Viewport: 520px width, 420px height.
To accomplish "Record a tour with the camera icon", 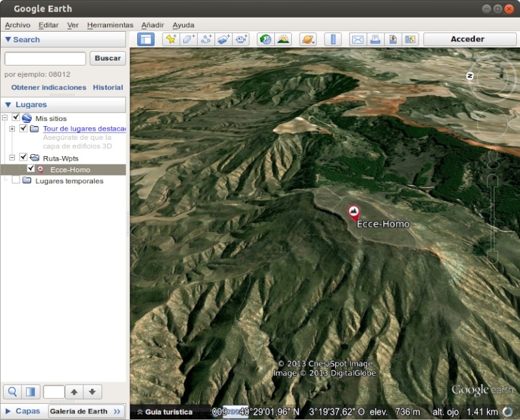I will 241,40.
